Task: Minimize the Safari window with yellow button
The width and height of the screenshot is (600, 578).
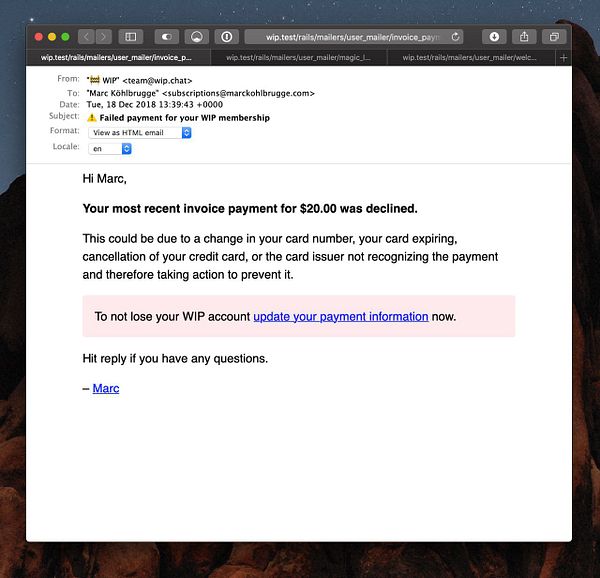Action: pos(52,37)
